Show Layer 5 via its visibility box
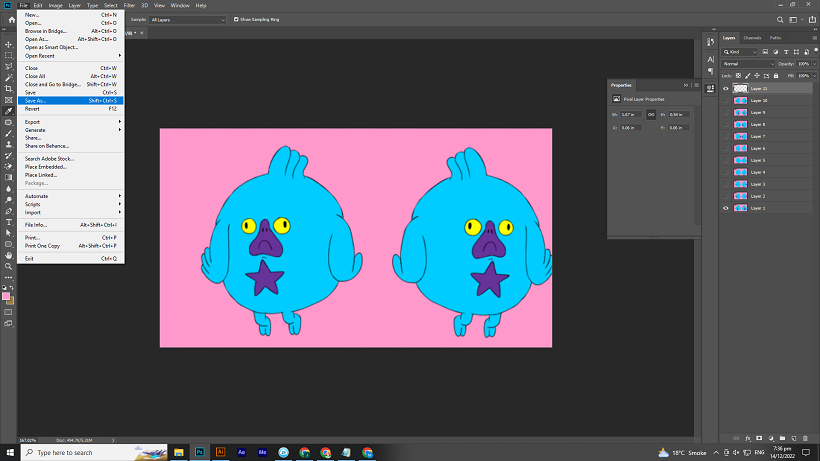This screenshot has width=820, height=461. pos(725,160)
